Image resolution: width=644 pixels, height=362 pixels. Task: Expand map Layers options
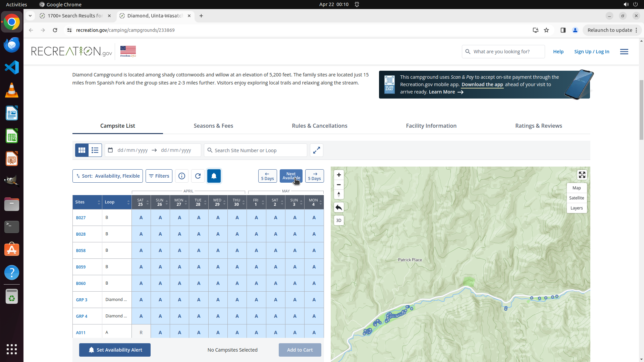(577, 208)
